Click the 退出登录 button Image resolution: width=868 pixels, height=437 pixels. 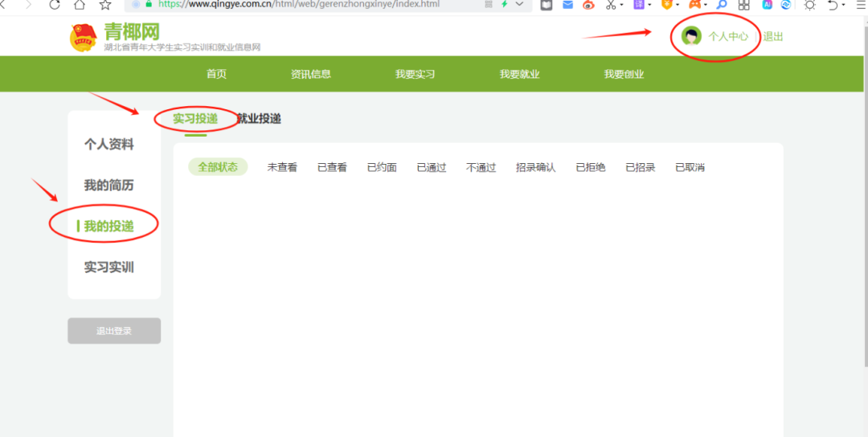pyautogui.click(x=114, y=331)
